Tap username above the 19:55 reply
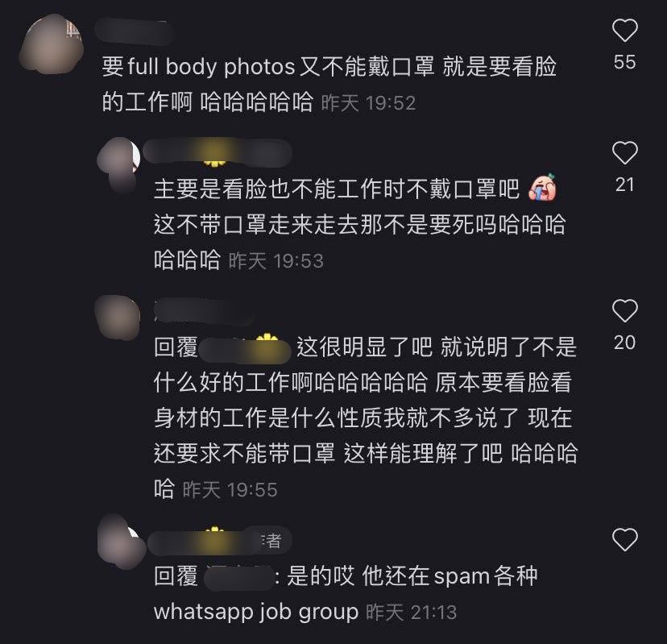This screenshot has height=644, width=667. point(203,312)
